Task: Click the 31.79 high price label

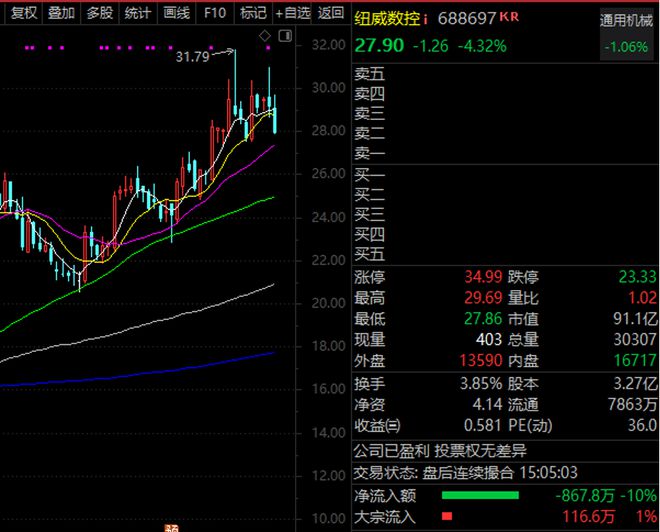Action: pos(192,56)
